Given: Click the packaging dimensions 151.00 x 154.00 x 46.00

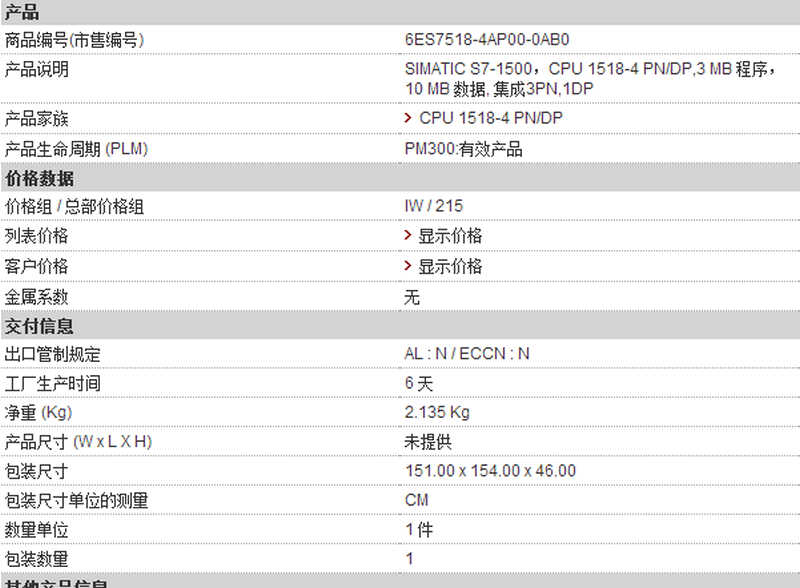Looking at the screenshot, I should [490, 471].
